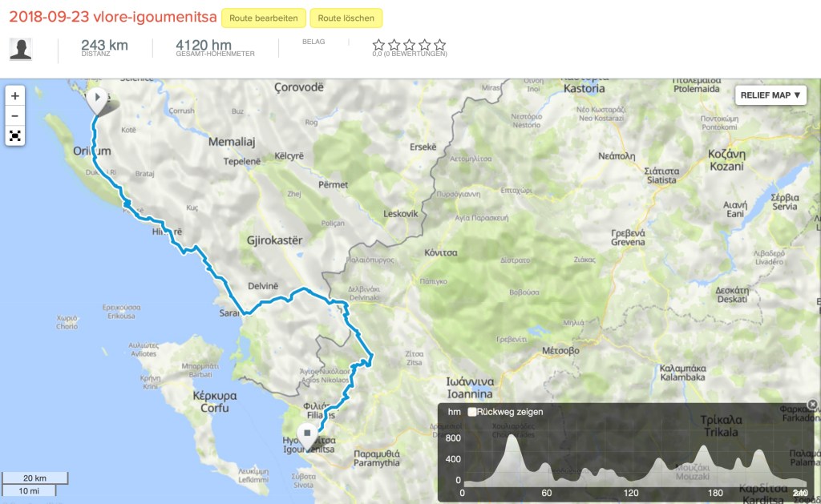Open the user profile avatar

pos(21,49)
